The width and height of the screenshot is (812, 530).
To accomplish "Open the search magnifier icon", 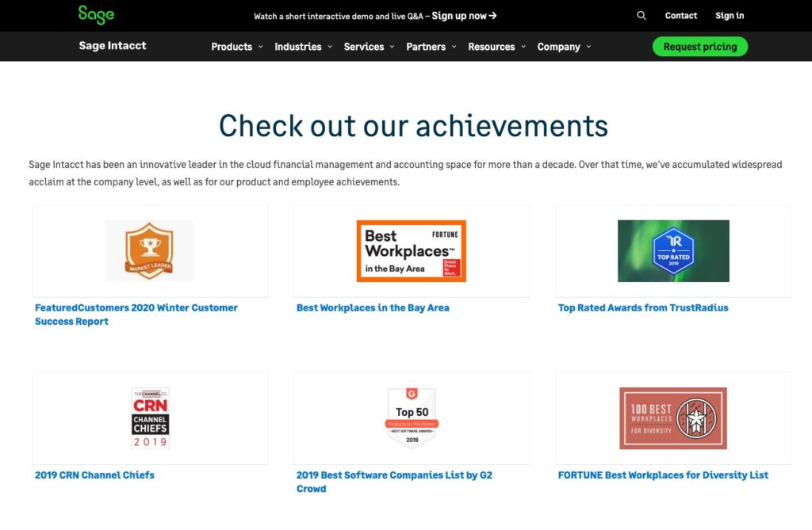I will pos(641,16).
